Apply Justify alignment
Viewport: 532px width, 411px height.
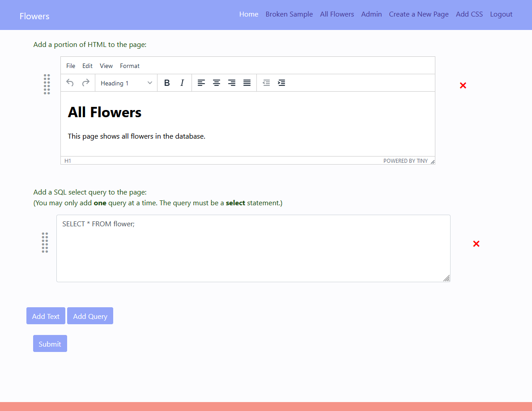pos(247,83)
